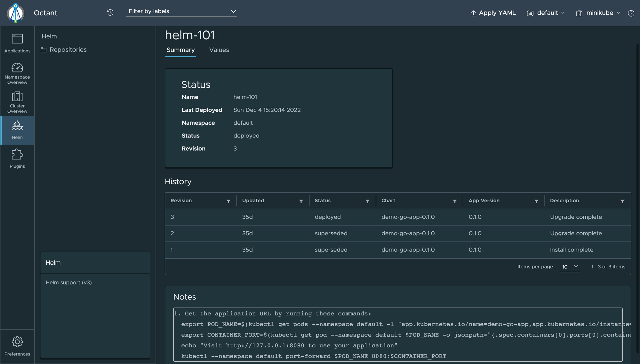
Task: Click the Octant logo icon
Action: click(16, 13)
